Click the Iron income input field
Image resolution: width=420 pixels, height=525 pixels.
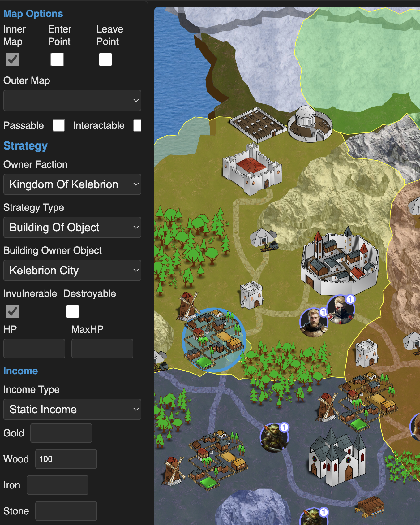58,485
